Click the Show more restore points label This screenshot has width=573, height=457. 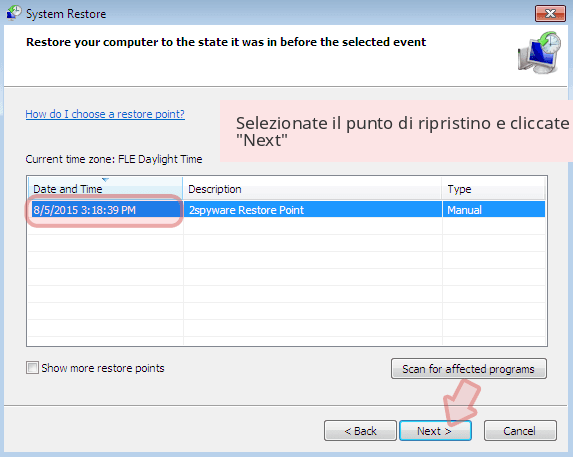pyautogui.click(x=103, y=368)
